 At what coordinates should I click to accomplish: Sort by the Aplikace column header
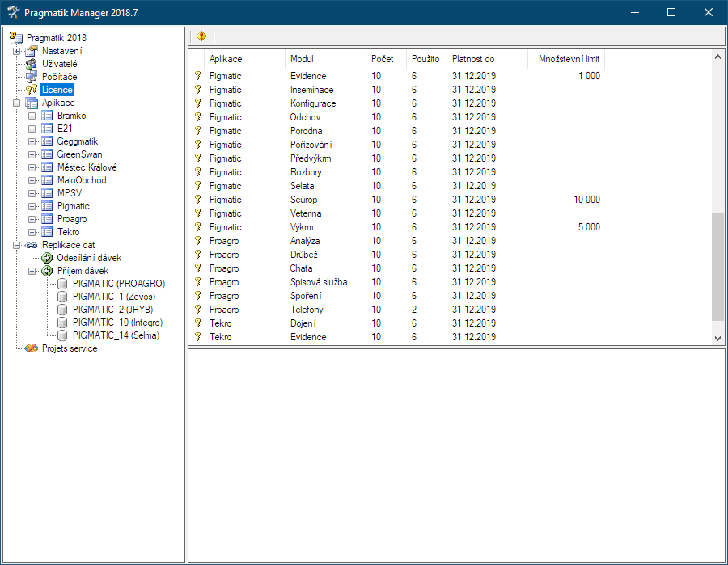244,59
